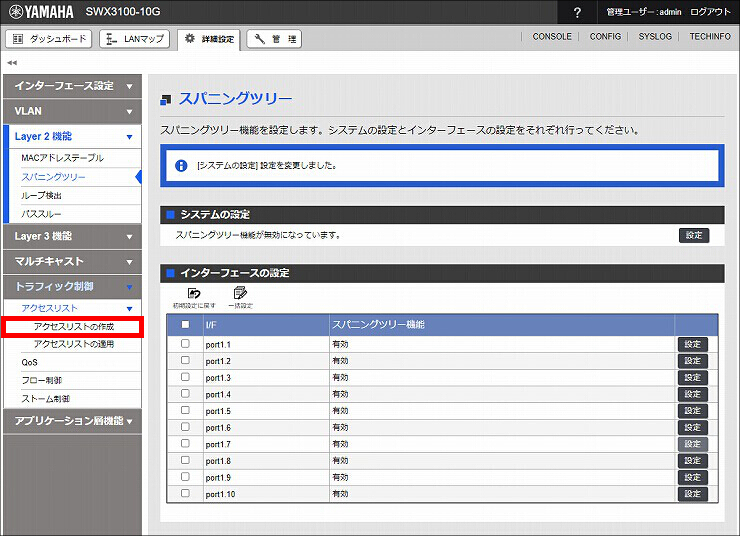Collapse the トラフィック制御 menu
The width and height of the screenshot is (740, 536).
coord(72,286)
